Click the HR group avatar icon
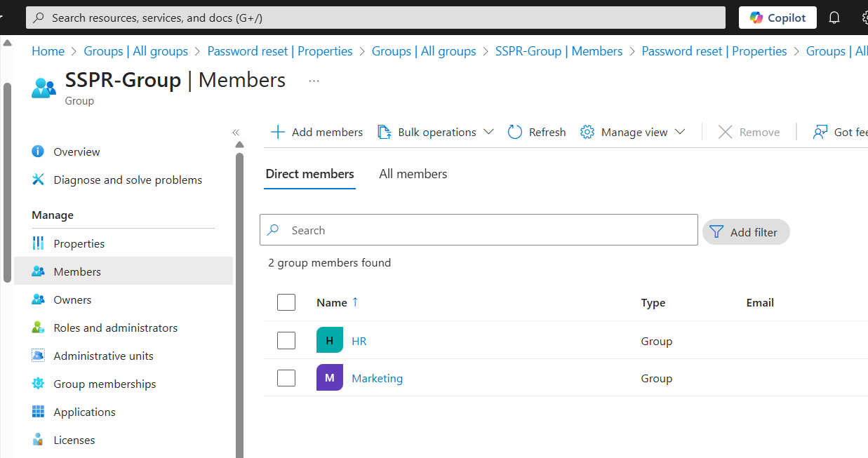Screen dimensions: 868x458 [330, 341]
